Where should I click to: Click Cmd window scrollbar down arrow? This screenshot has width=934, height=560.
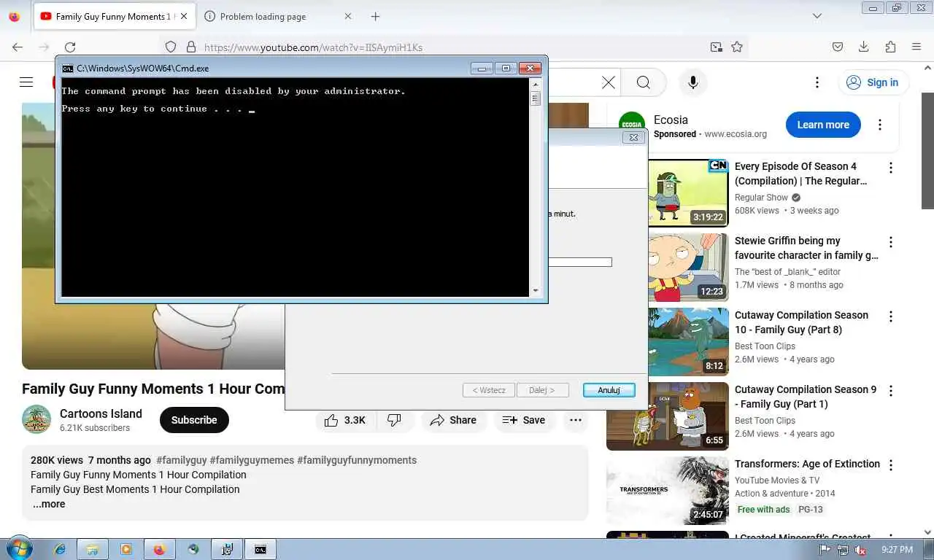(x=536, y=290)
